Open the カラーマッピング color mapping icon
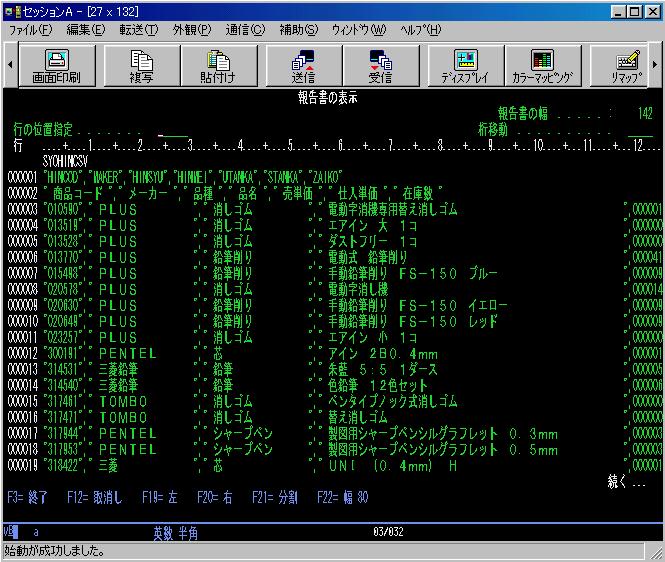Screen dimensions: 665x562 tap(542, 66)
